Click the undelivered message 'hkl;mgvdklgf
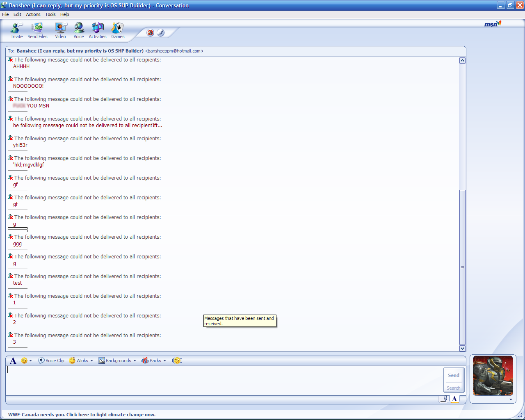Screen dimensions: 525x420 pos(28,164)
